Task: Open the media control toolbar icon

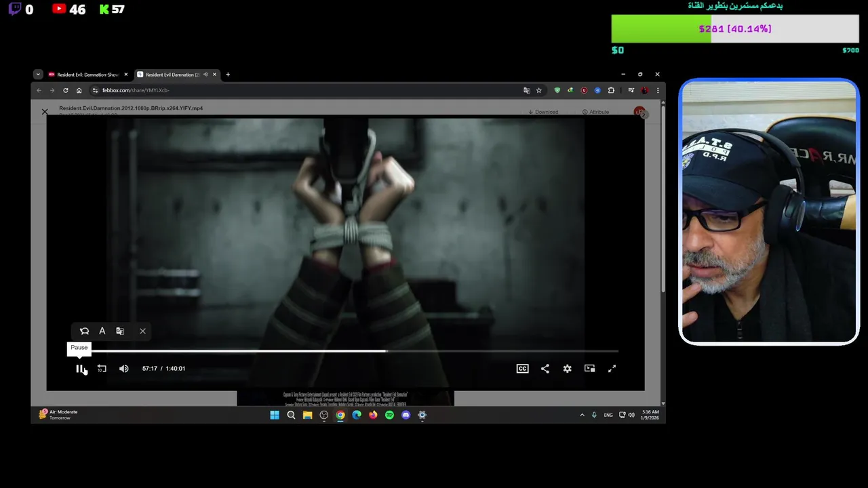Action: [631, 90]
